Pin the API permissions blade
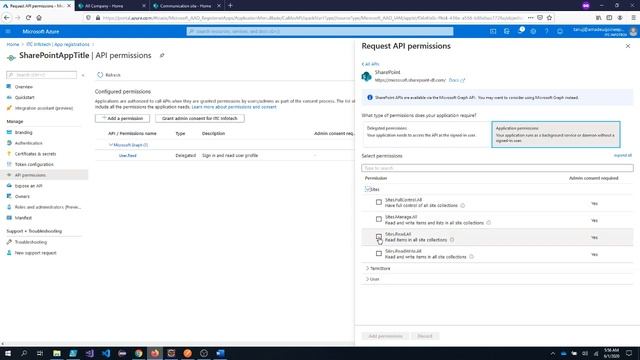The width and height of the screenshot is (640, 360). [x=162, y=56]
